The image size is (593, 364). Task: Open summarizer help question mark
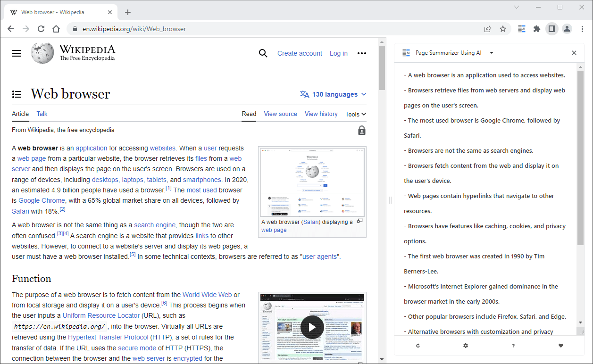coord(513,346)
